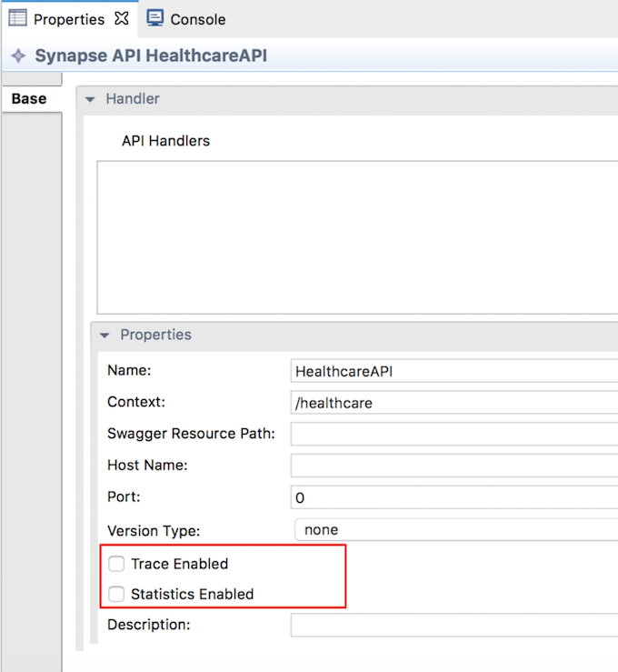Click the Version Type label
The width and height of the screenshot is (618, 672).
click(154, 531)
